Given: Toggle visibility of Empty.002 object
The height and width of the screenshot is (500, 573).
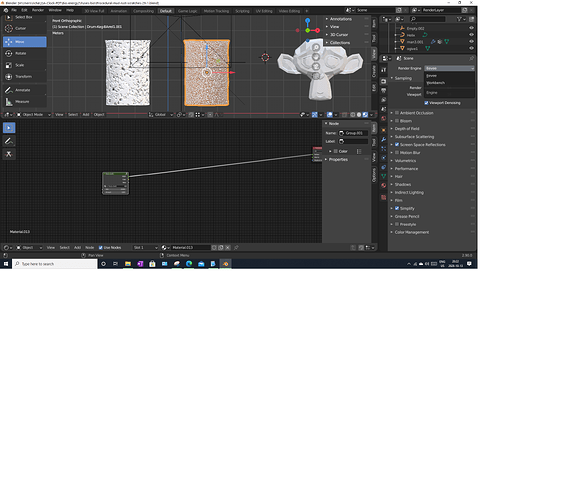Looking at the screenshot, I should (471, 28).
